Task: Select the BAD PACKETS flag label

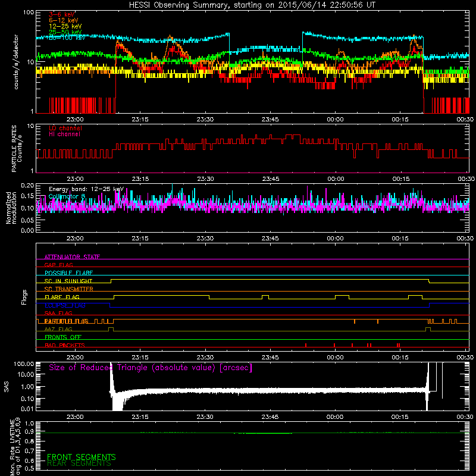Action: (65, 345)
